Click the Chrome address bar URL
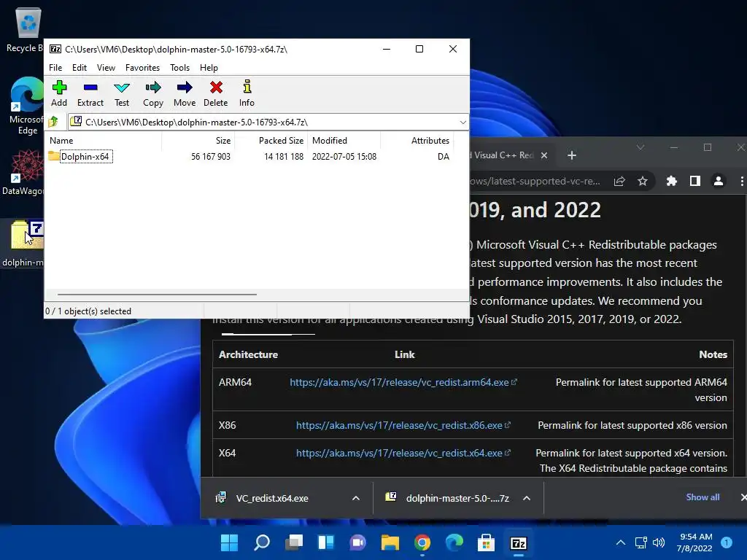 coord(535,181)
